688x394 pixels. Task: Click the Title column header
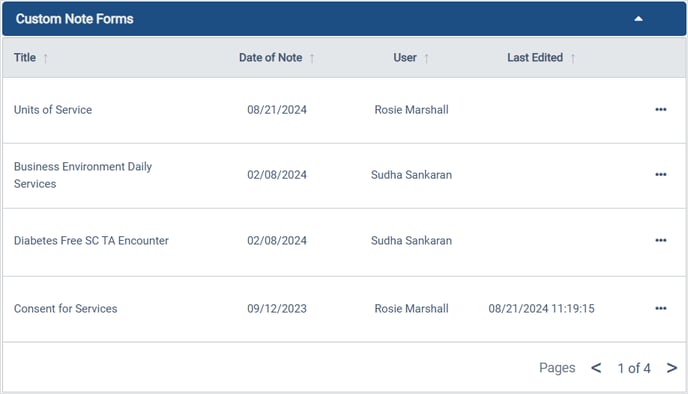(x=25, y=57)
